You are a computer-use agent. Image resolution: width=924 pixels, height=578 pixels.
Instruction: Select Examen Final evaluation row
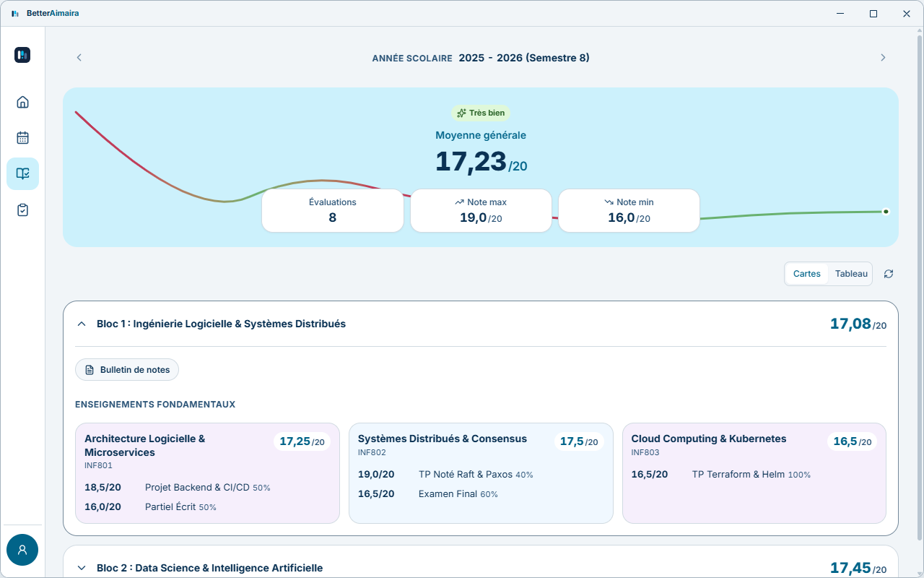(481, 494)
